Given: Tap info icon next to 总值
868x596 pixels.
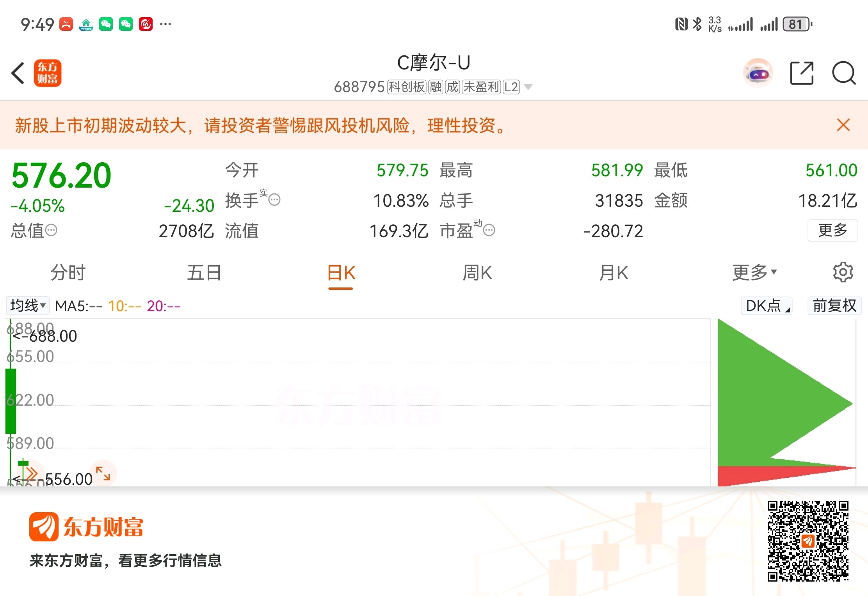Looking at the screenshot, I should pos(51,231).
